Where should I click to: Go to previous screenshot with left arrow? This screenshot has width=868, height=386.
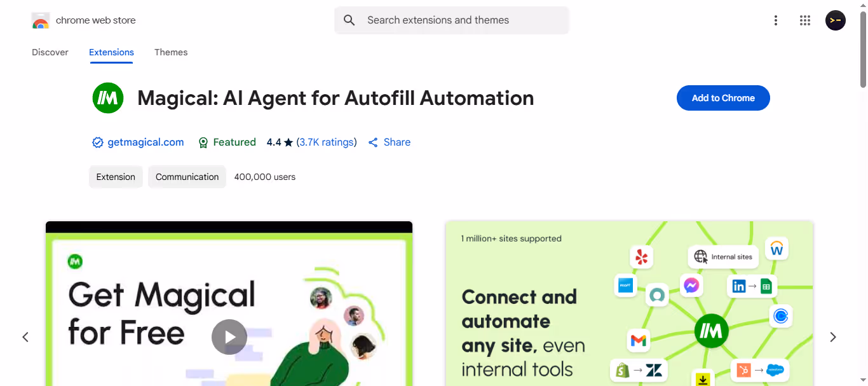(25, 337)
